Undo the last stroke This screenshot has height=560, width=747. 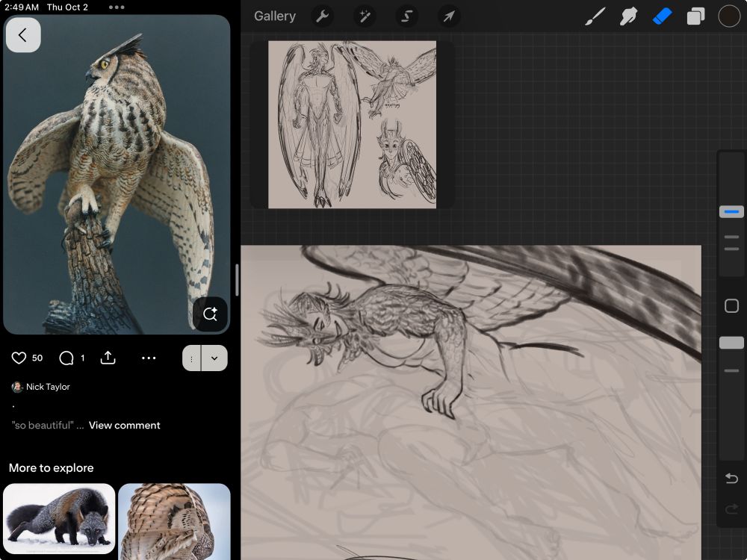[731, 479]
